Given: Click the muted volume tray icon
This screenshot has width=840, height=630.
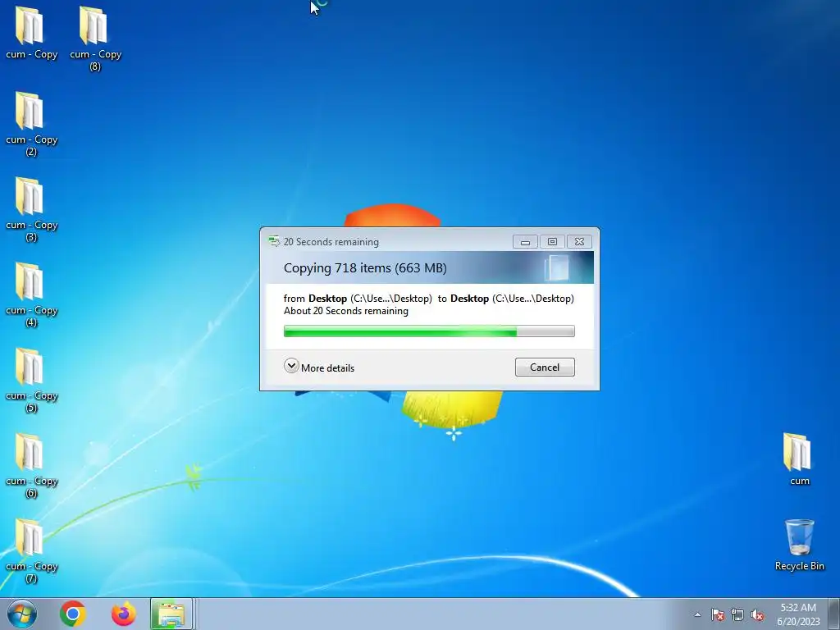Looking at the screenshot, I should pos(757,615).
